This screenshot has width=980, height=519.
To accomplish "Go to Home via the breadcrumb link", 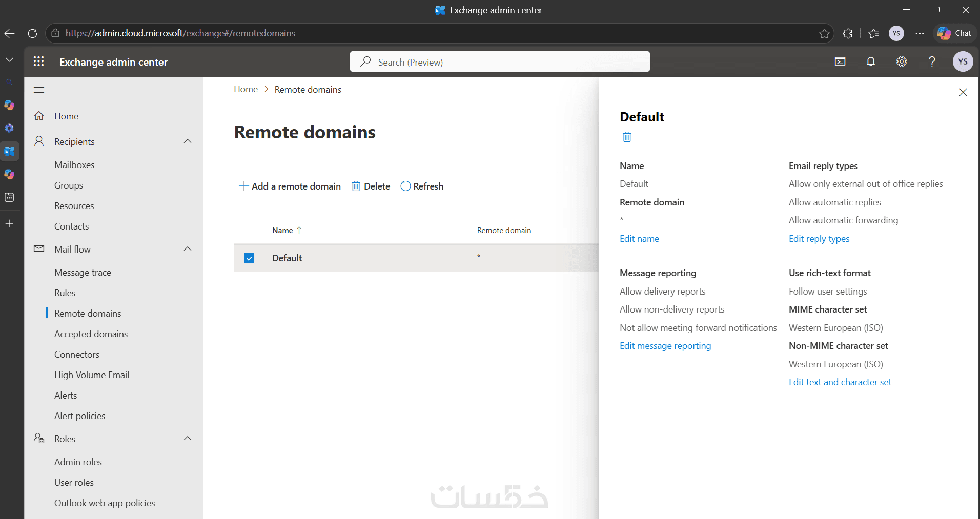I will (x=246, y=89).
